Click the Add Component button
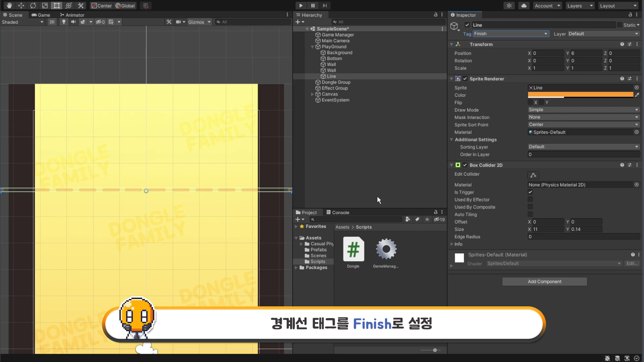Screen dimensions: 644x362 tap(544, 282)
